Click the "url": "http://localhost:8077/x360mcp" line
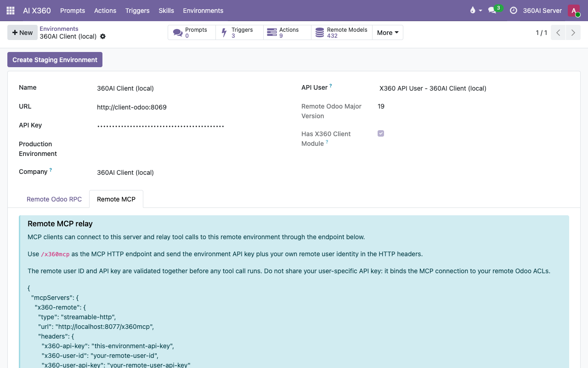Screen dimensions: 588x368 coord(96,327)
